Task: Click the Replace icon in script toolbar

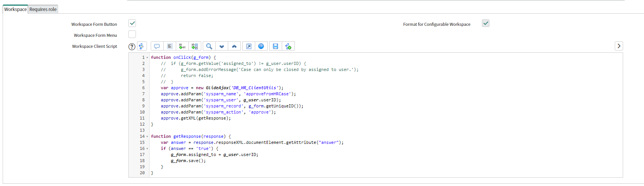Action: [182, 46]
